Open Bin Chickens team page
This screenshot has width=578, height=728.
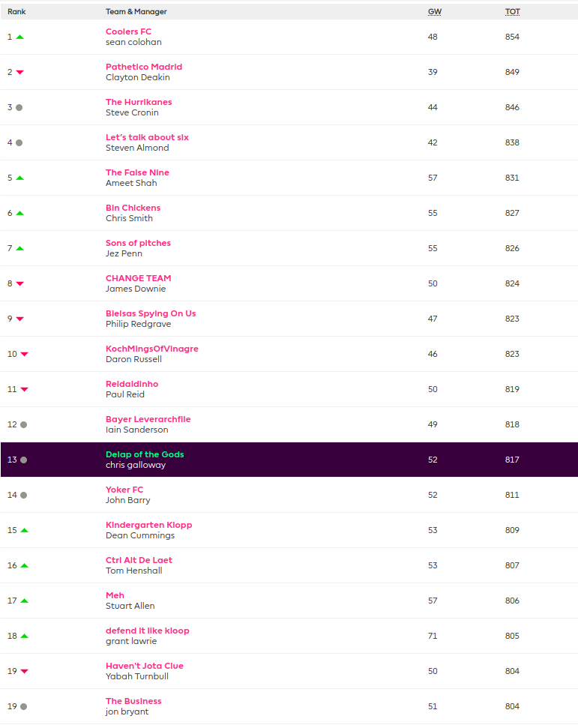(133, 208)
